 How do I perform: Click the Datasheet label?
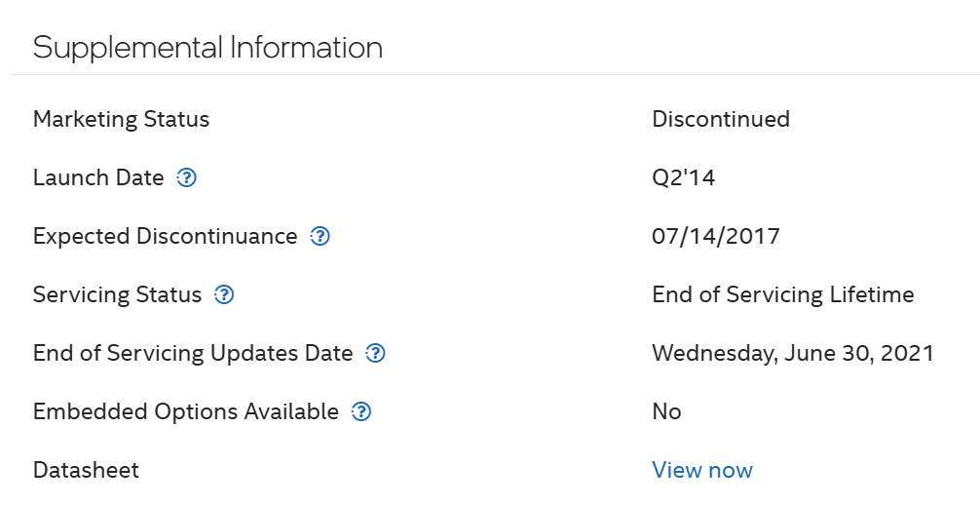click(86, 471)
